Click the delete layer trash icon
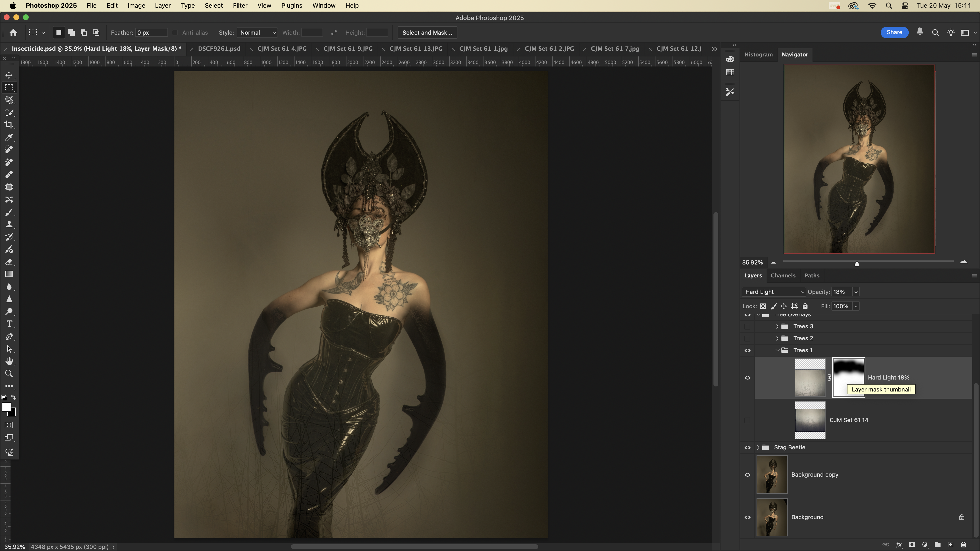Screen dimensions: 980x551 click(963, 545)
